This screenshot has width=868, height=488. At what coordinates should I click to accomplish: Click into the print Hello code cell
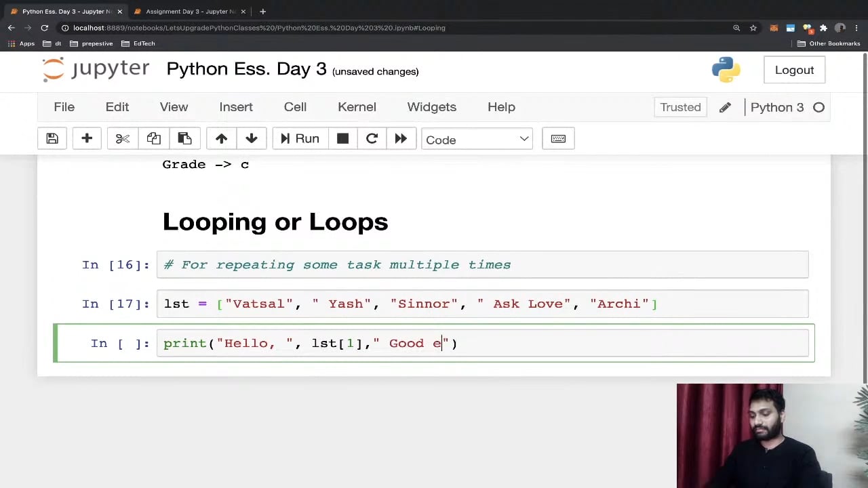pyautogui.click(x=482, y=344)
